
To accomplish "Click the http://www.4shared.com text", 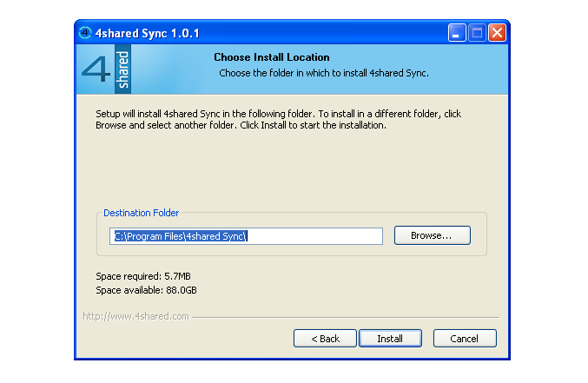I will pos(135,316).
